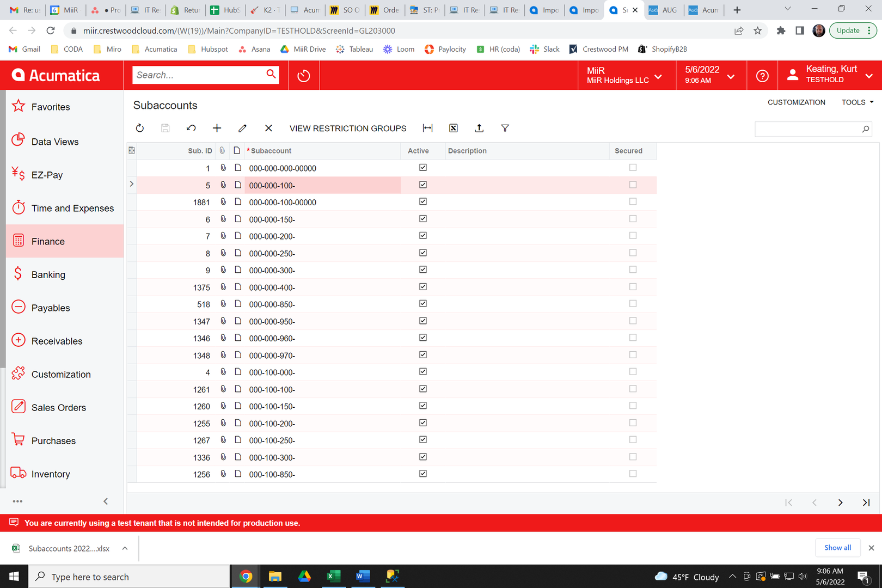882x588 pixels.
Task: Open the Receivables module in the sidebar
Action: tap(57, 341)
